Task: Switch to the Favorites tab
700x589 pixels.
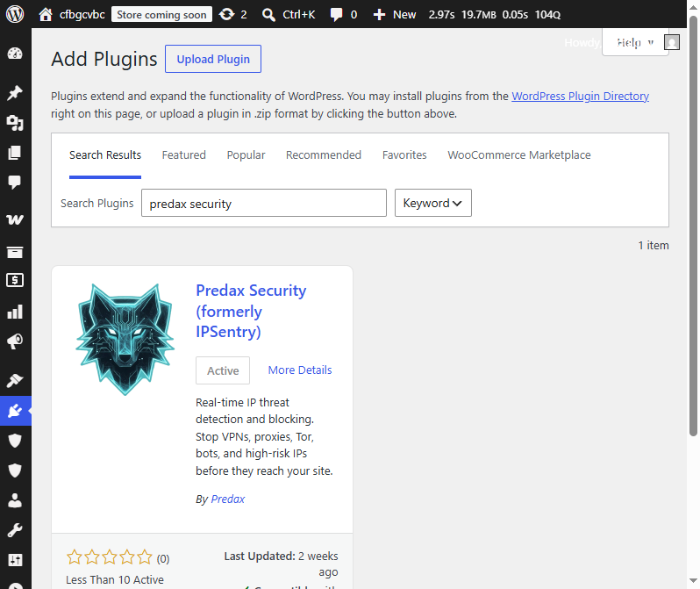Action: (404, 155)
